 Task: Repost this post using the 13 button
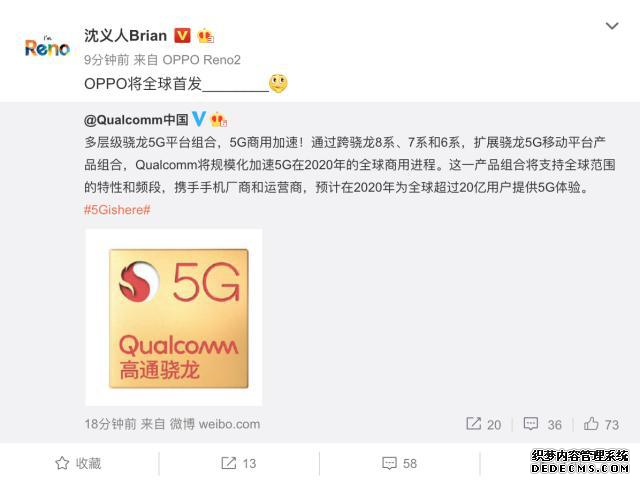[x=238, y=463]
